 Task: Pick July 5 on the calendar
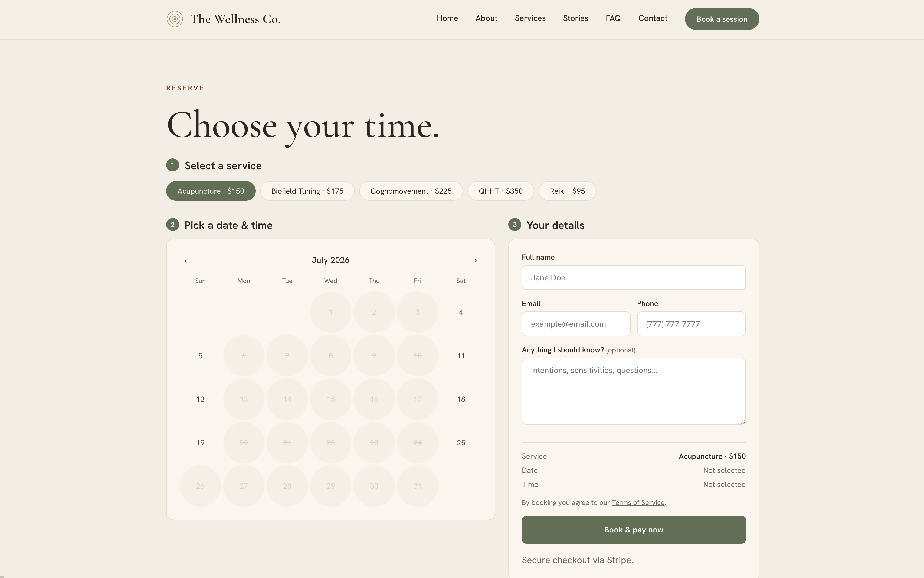(200, 356)
